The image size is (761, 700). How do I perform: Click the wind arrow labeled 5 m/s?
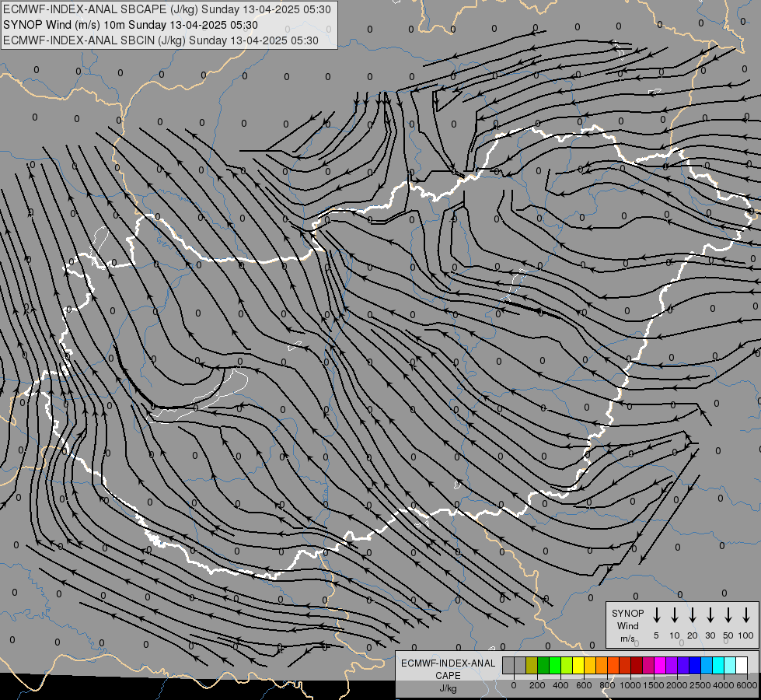656,615
